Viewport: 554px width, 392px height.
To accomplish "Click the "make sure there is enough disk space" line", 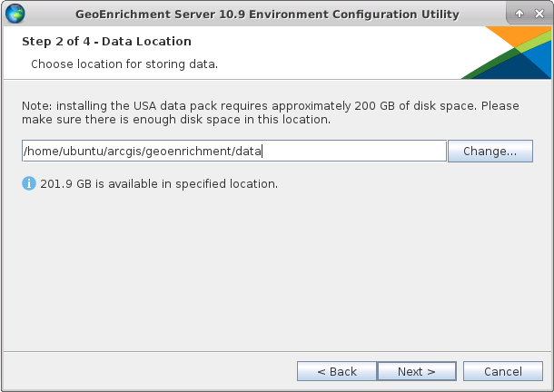I will coord(175,120).
